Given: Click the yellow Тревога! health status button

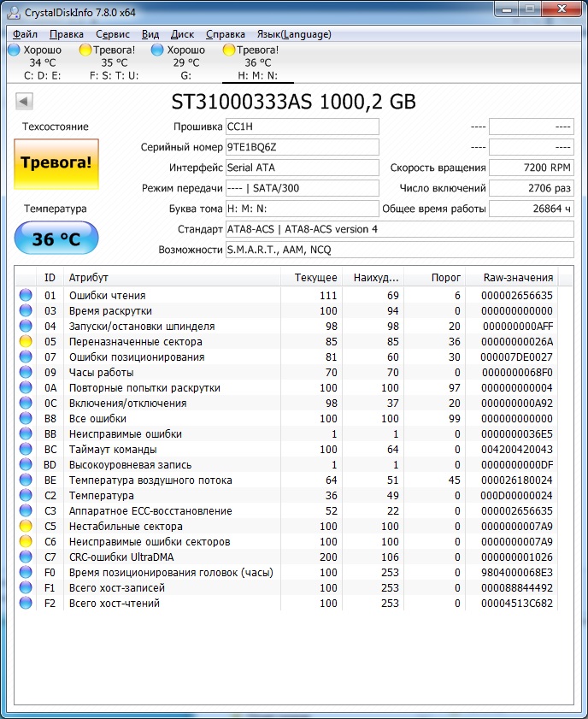Looking at the screenshot, I should point(56,164).
